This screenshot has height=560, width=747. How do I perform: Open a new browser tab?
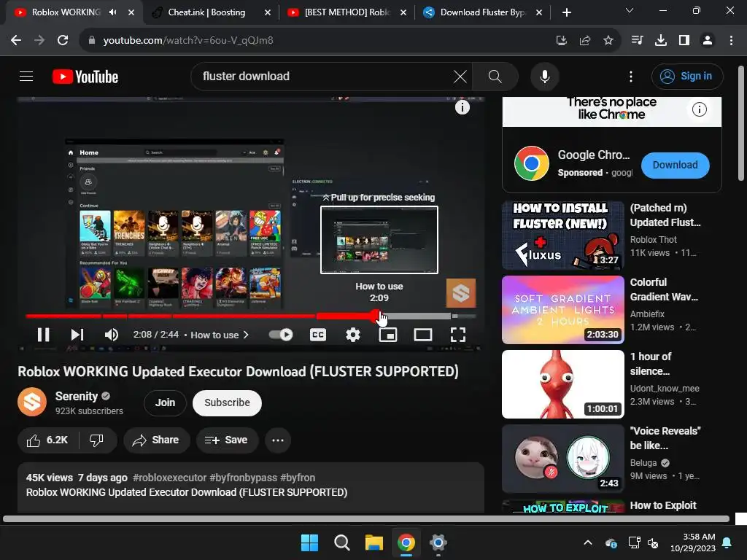[x=566, y=12]
